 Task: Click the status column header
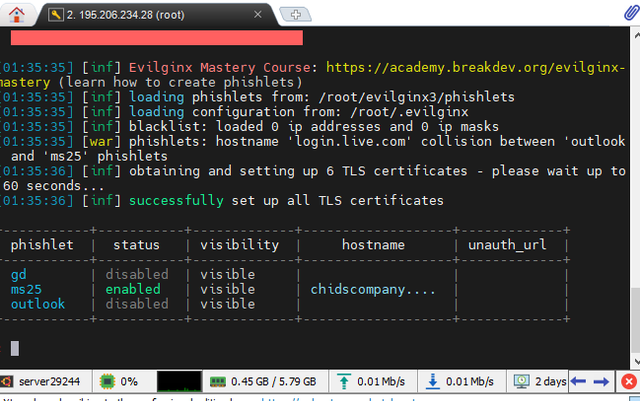(136, 245)
